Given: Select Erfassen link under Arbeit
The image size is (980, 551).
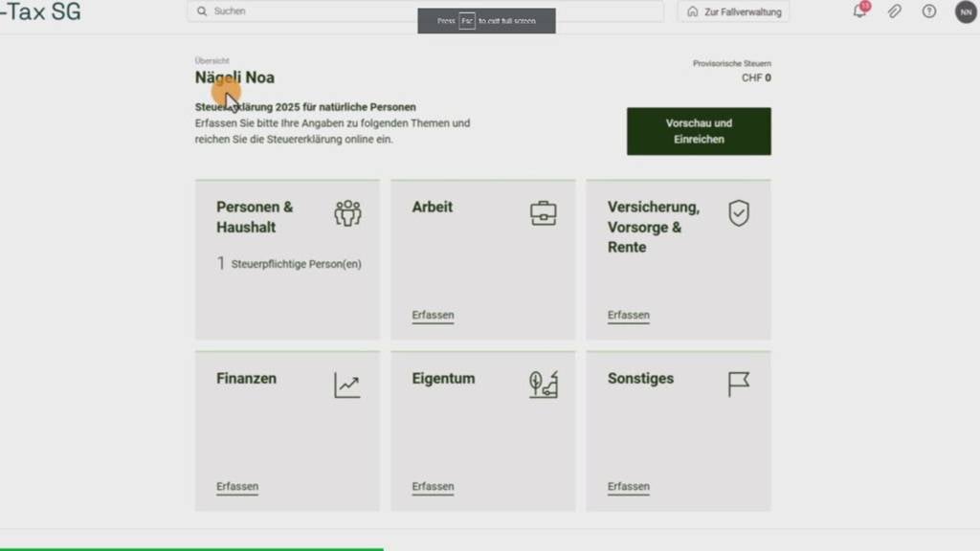Looking at the screenshot, I should pos(433,315).
